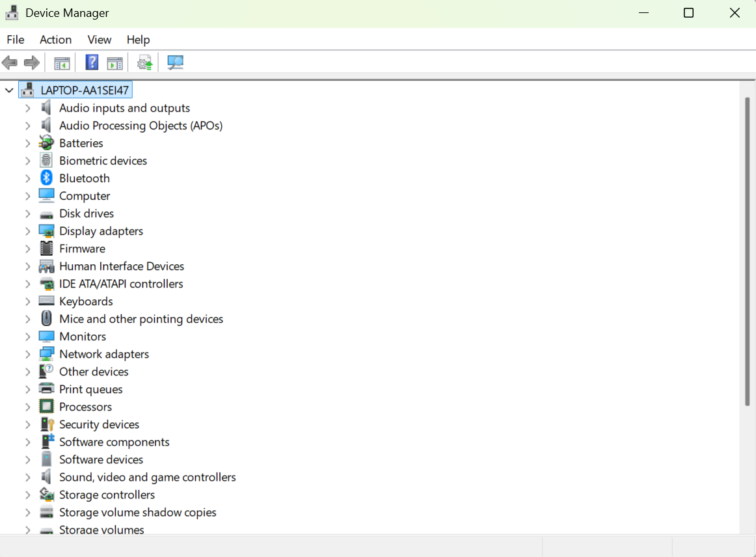The image size is (756, 557).
Task: Select the Software devices label
Action: pyautogui.click(x=101, y=459)
